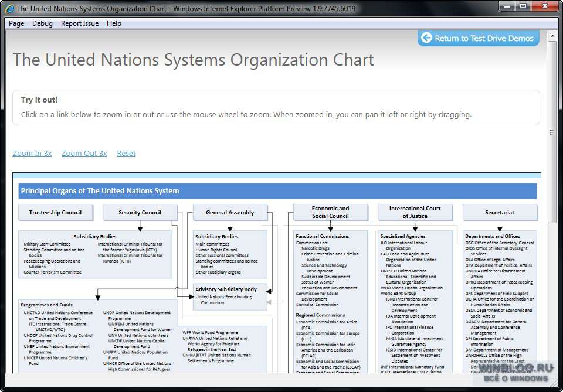563x392 pixels.
Task: Click the Economic and Social Council box
Action: [x=330, y=212]
